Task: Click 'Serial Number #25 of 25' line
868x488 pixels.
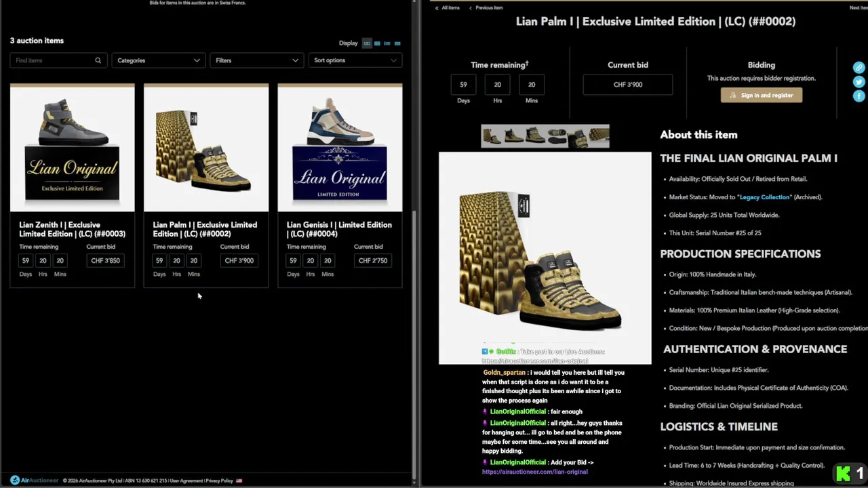Action: point(715,233)
